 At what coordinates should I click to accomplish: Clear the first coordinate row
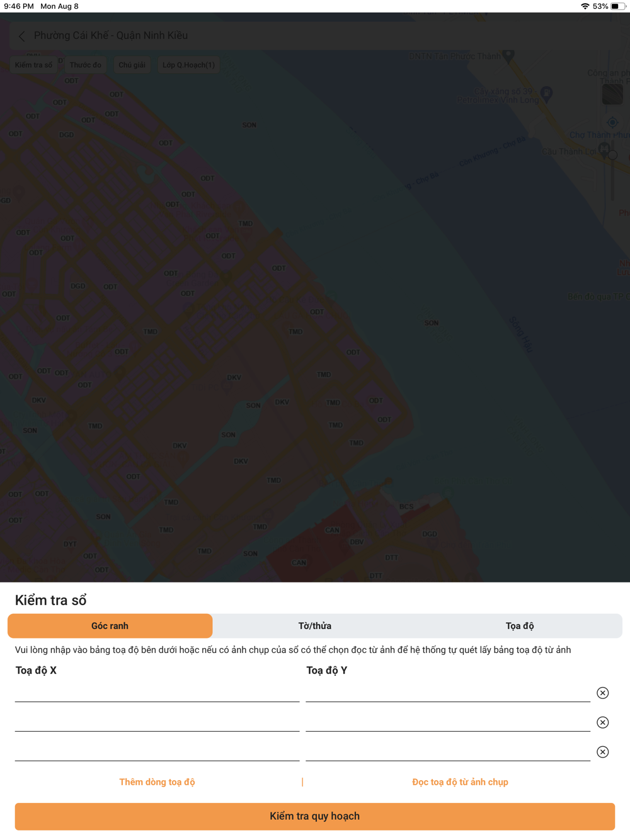click(603, 693)
